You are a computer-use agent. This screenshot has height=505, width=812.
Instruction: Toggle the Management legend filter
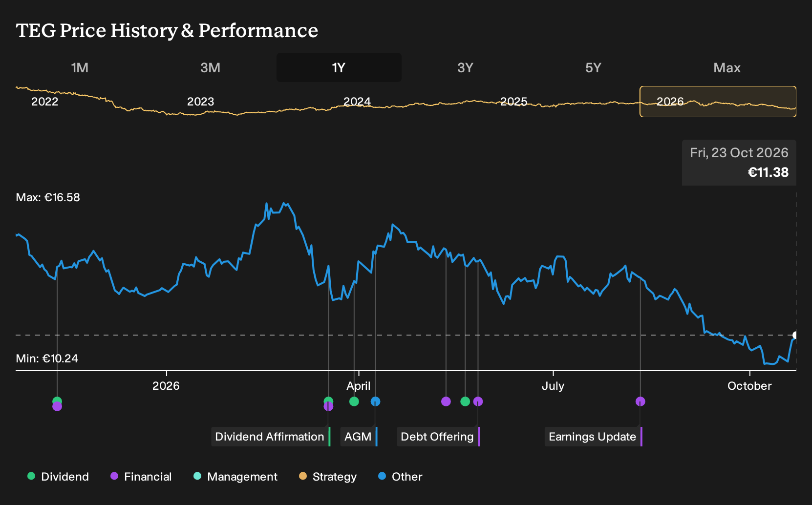[235, 477]
